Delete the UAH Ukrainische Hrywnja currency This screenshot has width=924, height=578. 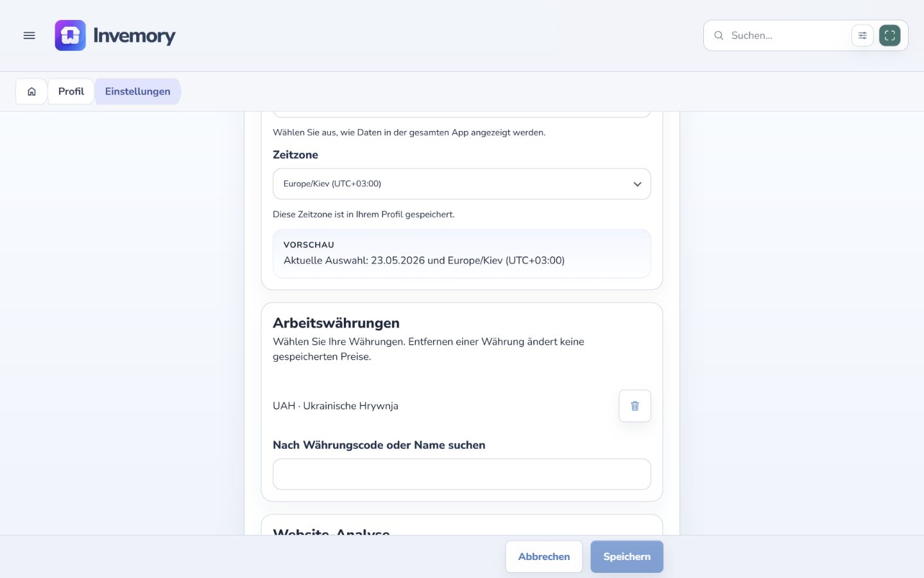pos(635,406)
